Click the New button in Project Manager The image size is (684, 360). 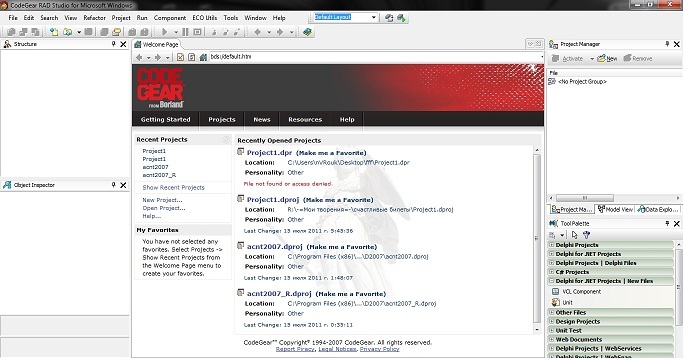pyautogui.click(x=607, y=58)
